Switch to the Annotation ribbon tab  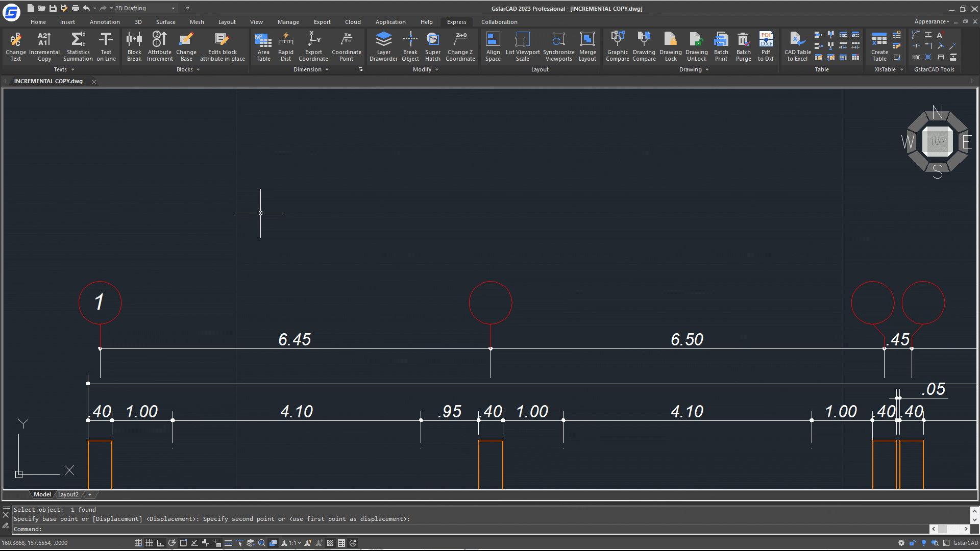(105, 22)
